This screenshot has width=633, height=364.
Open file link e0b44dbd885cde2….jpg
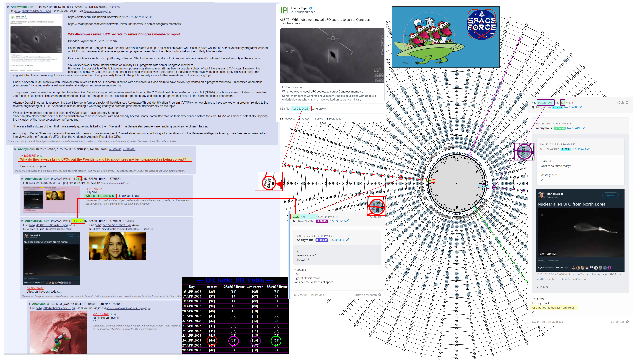point(59,308)
